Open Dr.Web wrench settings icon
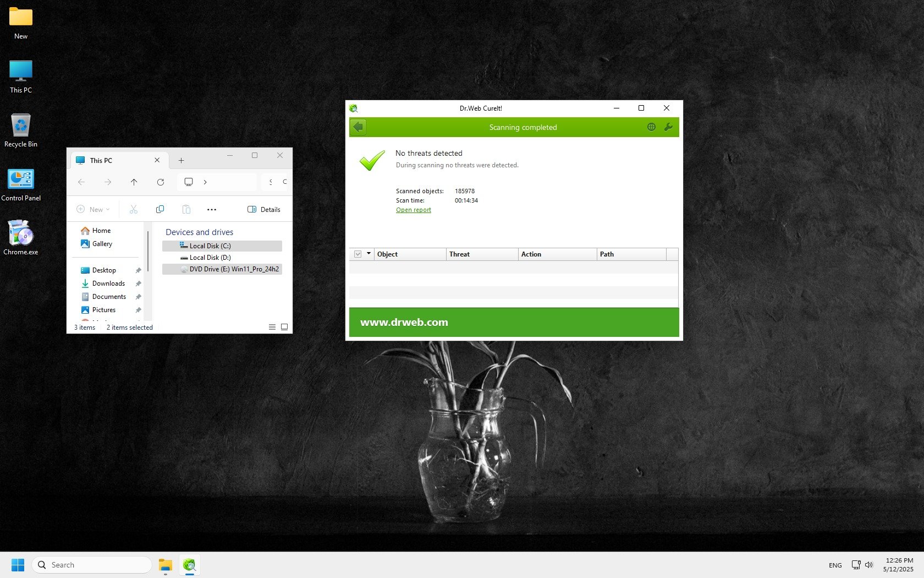 pos(668,127)
